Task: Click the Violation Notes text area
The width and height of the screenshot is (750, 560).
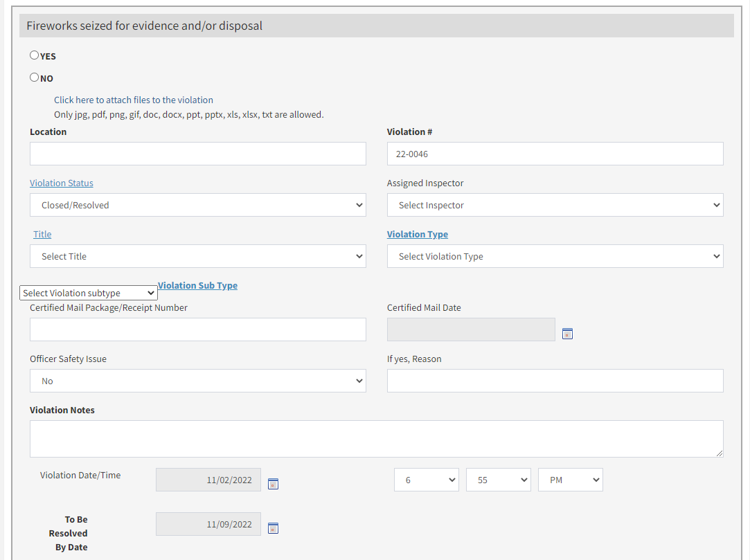Action: [377, 439]
